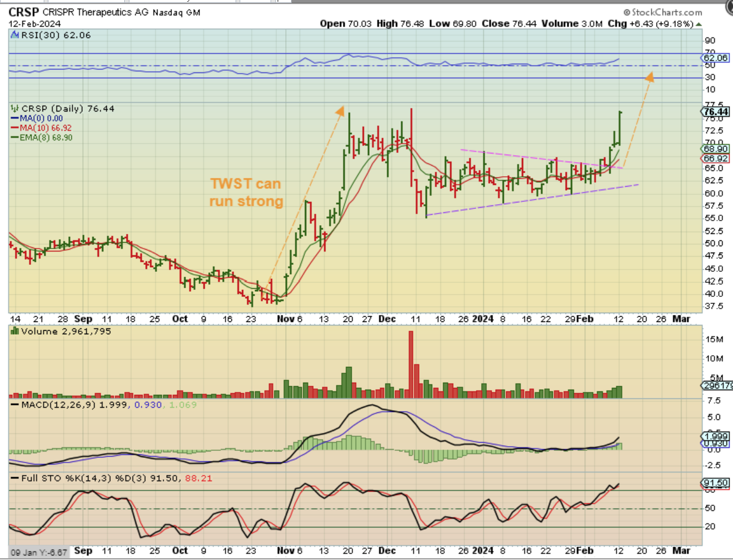Click the 'TWST can run strong' annotation
The image size is (733, 560).
(x=246, y=192)
